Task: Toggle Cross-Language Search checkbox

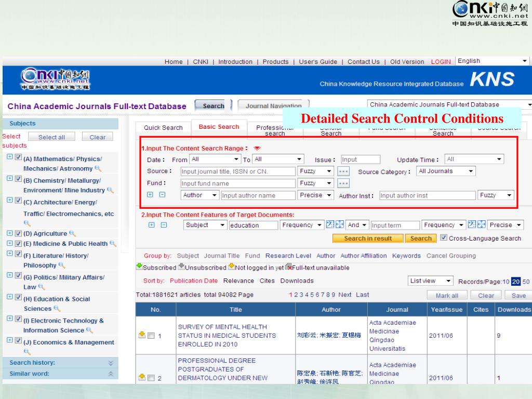Action: pyautogui.click(x=444, y=237)
